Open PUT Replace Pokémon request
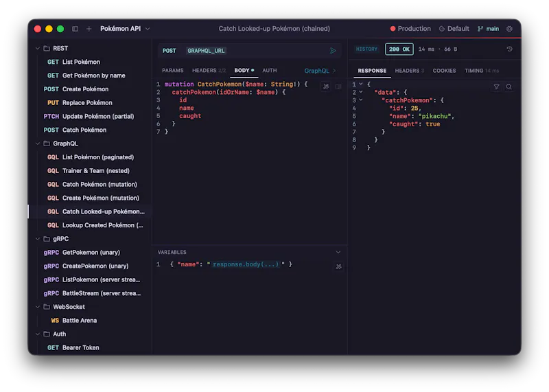The image size is (549, 392). click(91, 103)
